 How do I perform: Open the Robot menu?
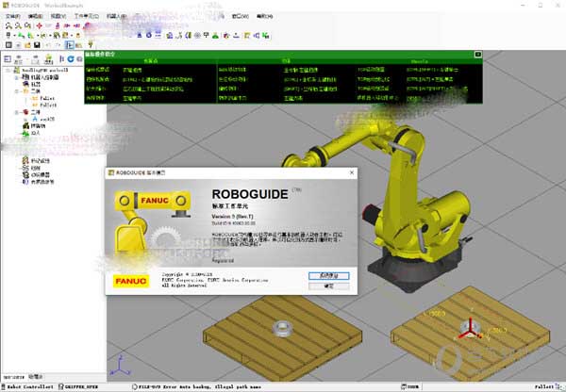[116, 16]
